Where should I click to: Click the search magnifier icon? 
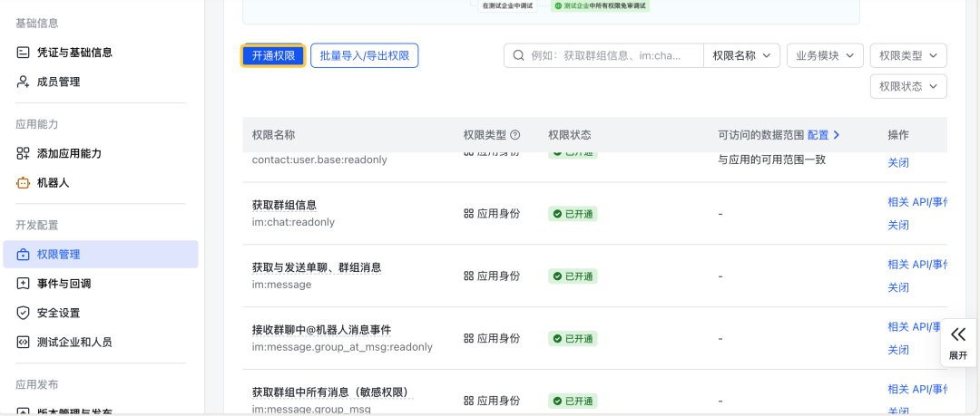[x=519, y=56]
